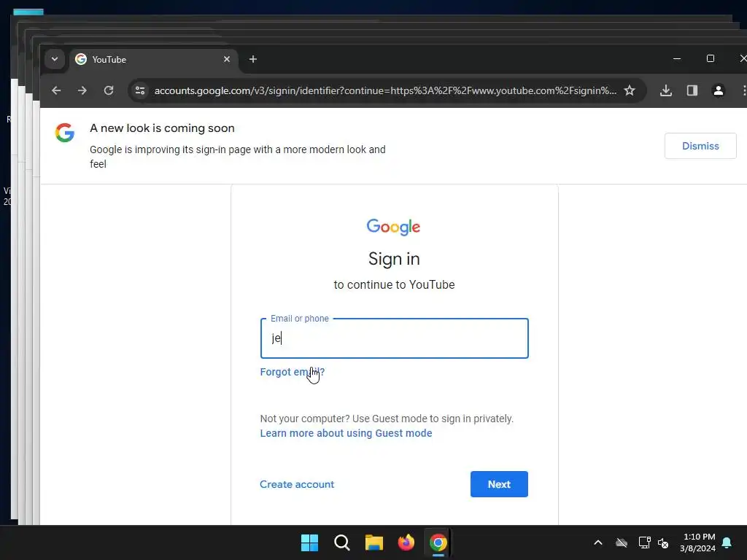Click the "to continue to YouTube" text

(394, 285)
